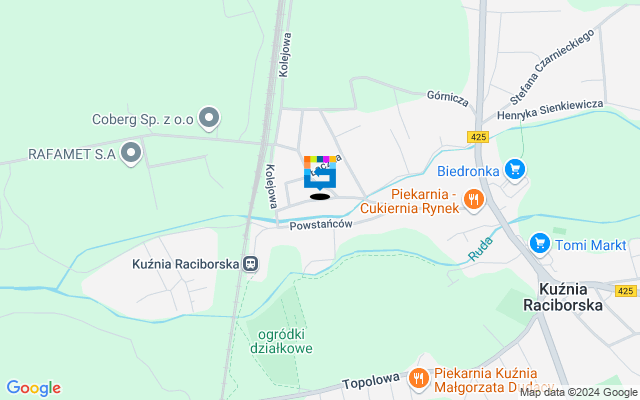This screenshot has height=400, width=640.
Task: Click the RAFAMET S.A location pin
Action: pos(131,153)
